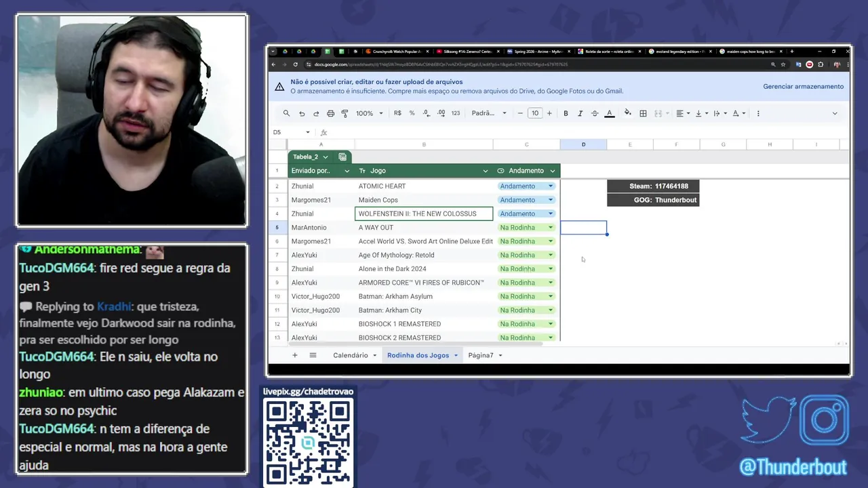The width and height of the screenshot is (868, 488).
Task: Open the Página7 tab menu arrow
Action: [x=500, y=355]
